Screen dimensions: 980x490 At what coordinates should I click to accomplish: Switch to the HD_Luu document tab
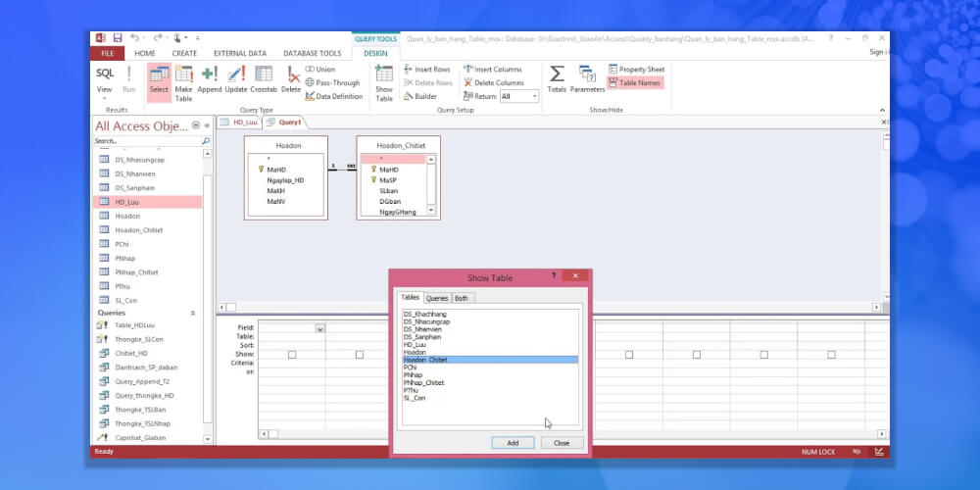point(239,122)
